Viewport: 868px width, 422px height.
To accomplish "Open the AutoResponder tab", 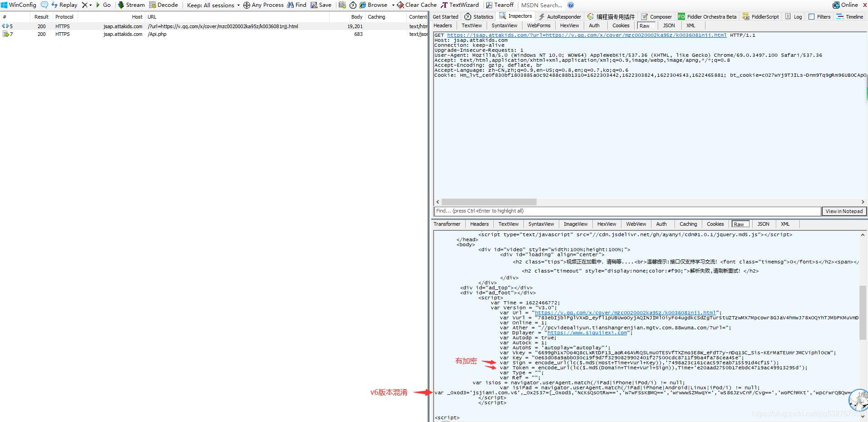I will pyautogui.click(x=559, y=17).
